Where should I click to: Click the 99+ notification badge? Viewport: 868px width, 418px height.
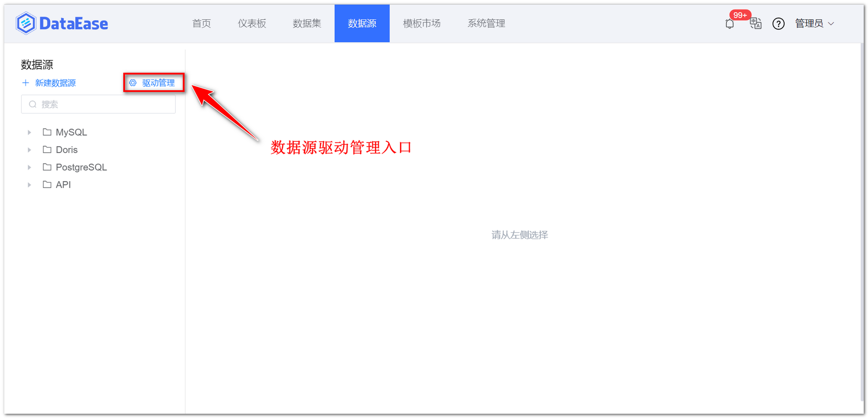[740, 15]
